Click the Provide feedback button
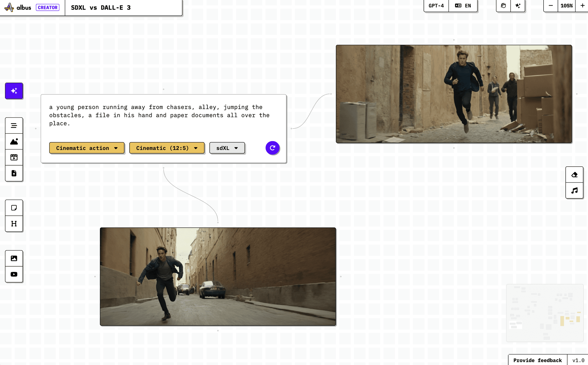 (x=537, y=360)
